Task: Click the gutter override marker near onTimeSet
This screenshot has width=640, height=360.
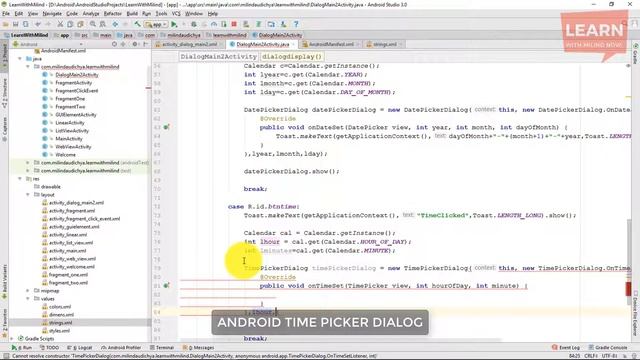Action: click(x=166, y=286)
